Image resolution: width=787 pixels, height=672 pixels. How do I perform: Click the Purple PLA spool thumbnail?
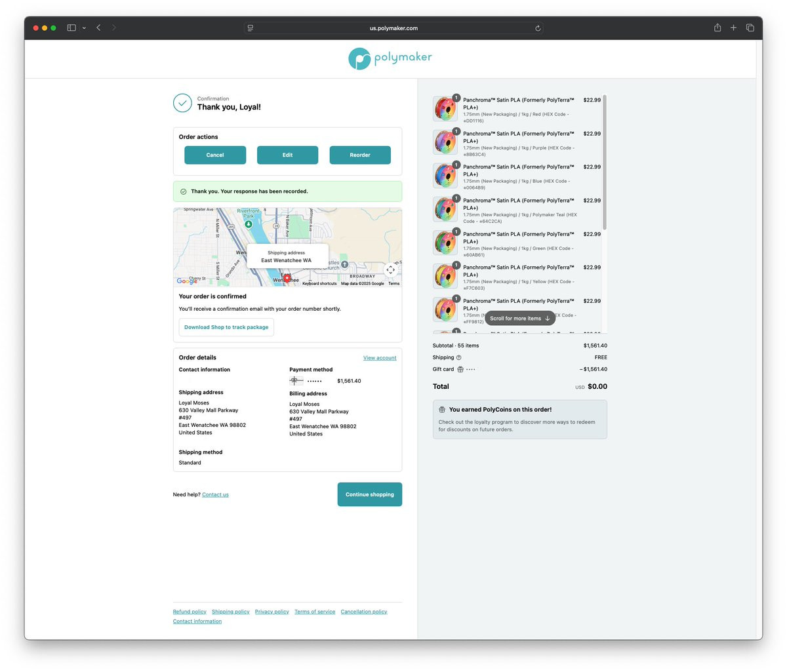pyautogui.click(x=445, y=142)
